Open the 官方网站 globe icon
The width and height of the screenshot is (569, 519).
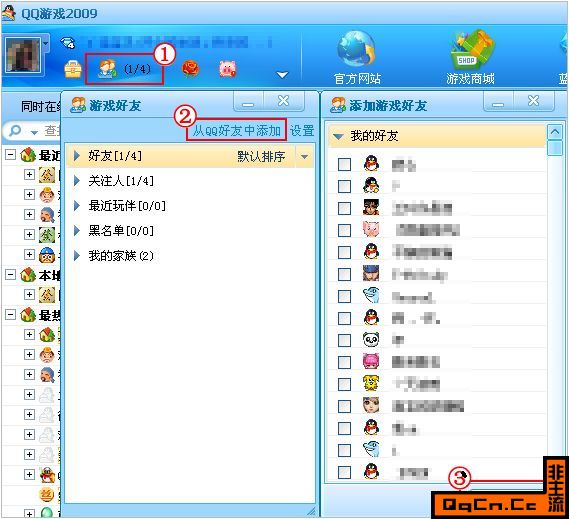(356, 49)
